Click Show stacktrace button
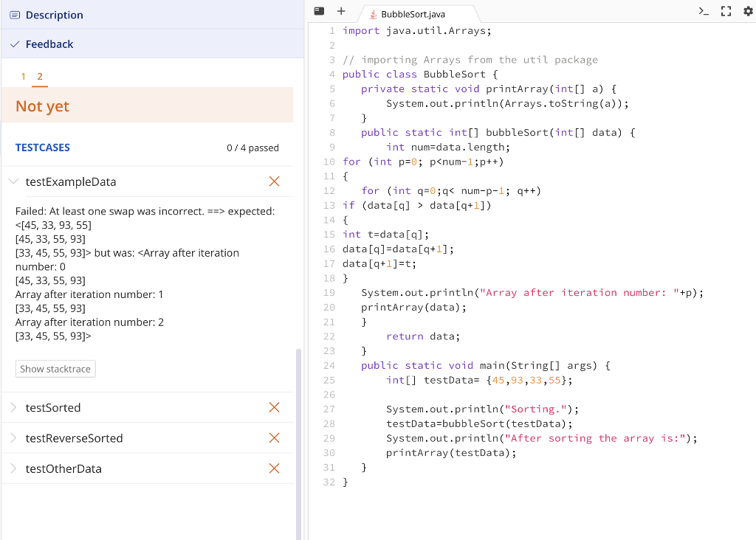 coord(55,369)
